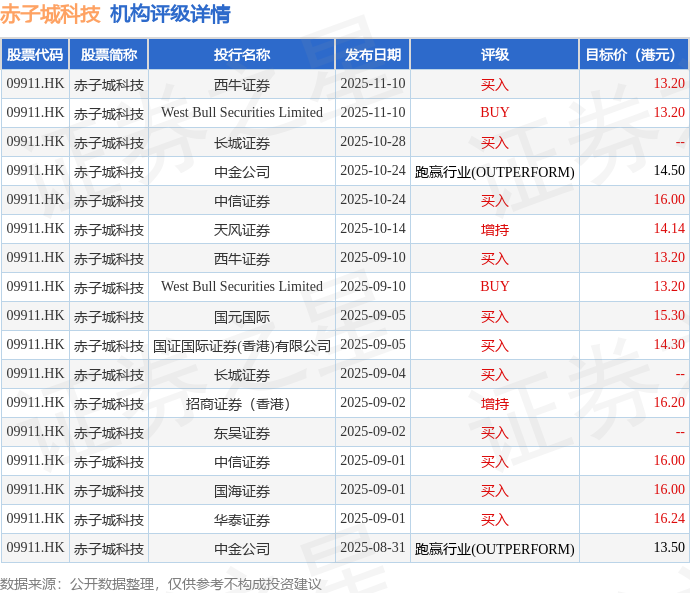Click 跑赢行业(OUTPERFORM) rating dated 2025-10-24

(495, 172)
